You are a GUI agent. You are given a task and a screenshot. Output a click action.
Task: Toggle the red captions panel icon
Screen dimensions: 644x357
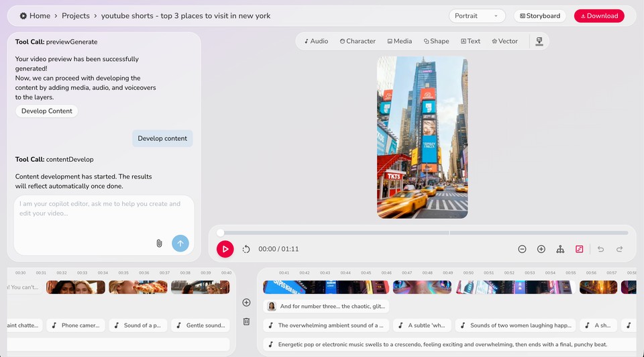(580, 249)
